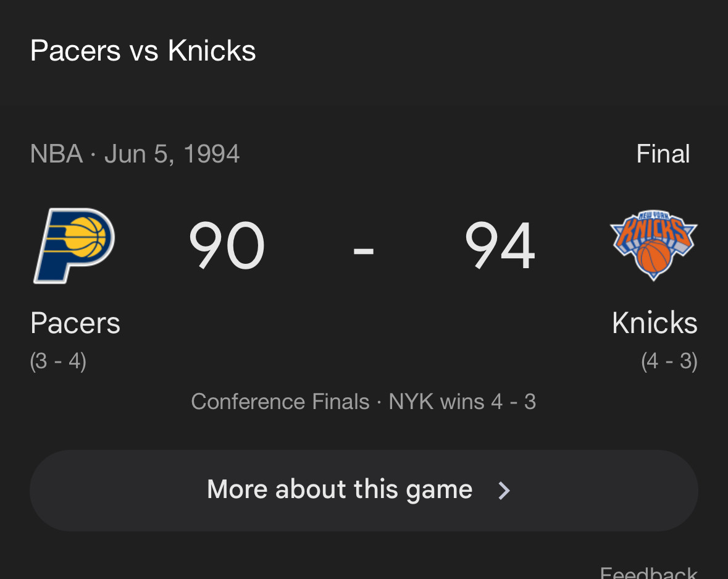
Task: Tap the chevron arrow beside More about this game
Action: [504, 490]
